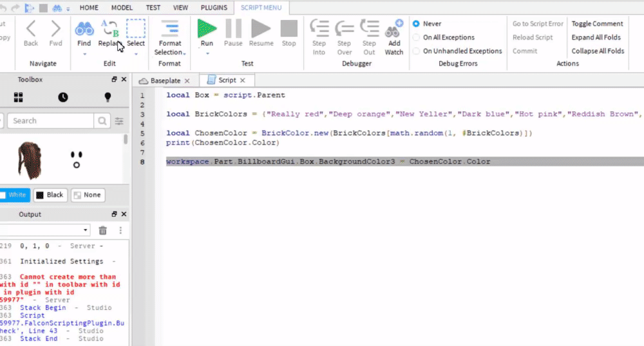Click the Step Into debugger icon
The image size is (644, 346).
[319, 29]
